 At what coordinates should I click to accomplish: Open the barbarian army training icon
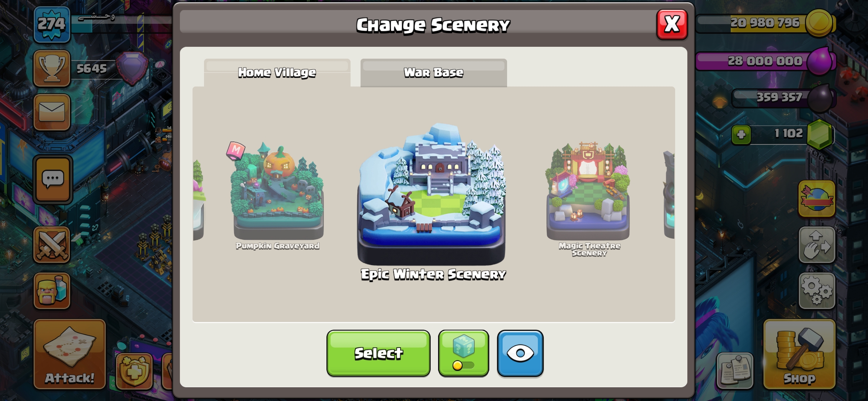(52, 291)
